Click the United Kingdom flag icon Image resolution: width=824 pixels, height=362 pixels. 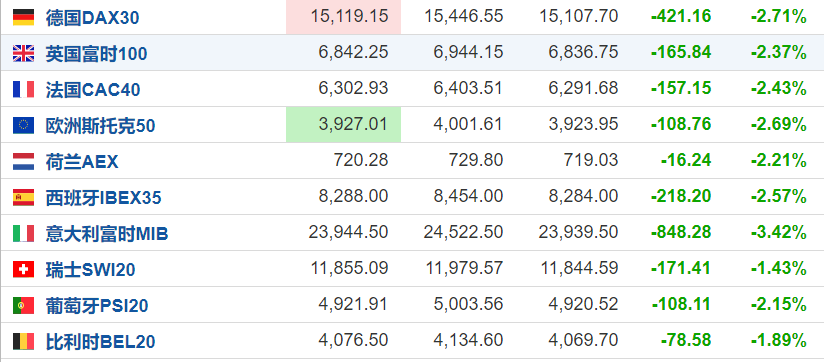(x=23, y=53)
